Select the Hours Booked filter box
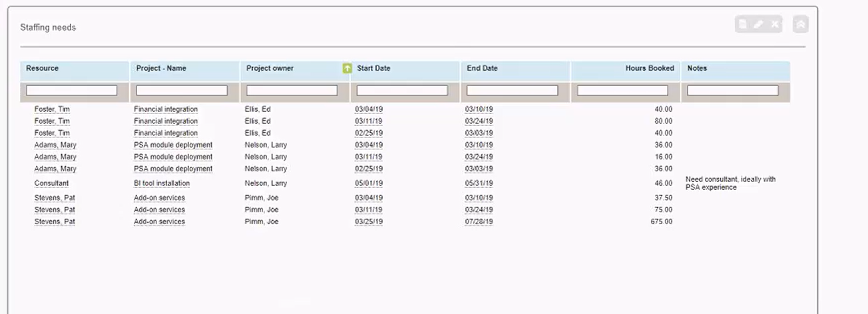The image size is (868, 314). point(622,90)
